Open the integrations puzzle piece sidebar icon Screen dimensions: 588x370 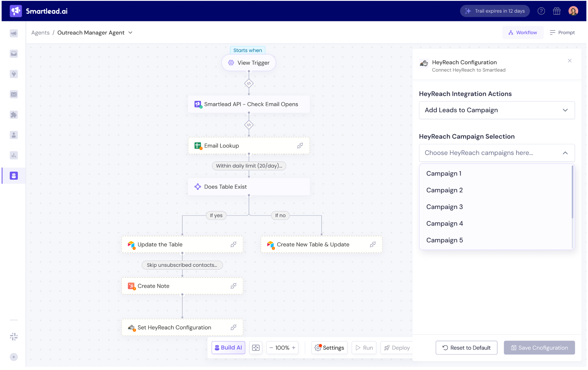[x=14, y=115]
